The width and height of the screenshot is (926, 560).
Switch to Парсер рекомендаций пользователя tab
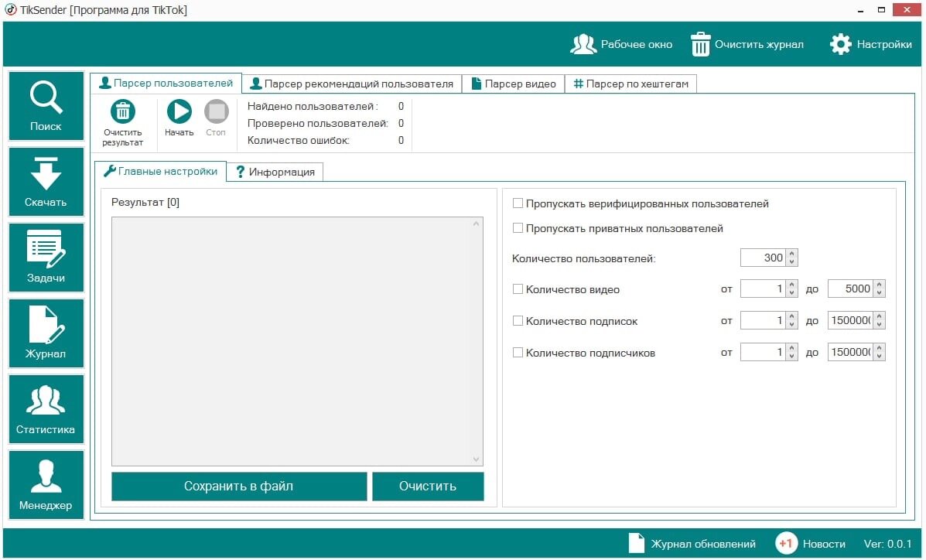pyautogui.click(x=352, y=84)
